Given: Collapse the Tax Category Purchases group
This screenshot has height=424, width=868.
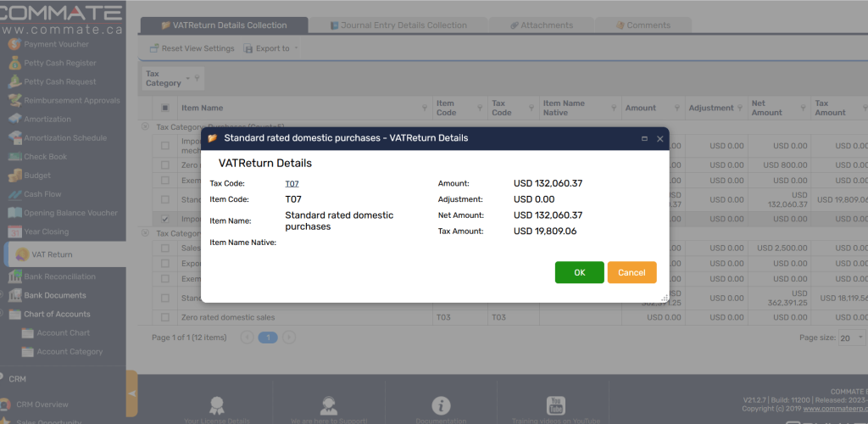Looking at the screenshot, I should (145, 126).
